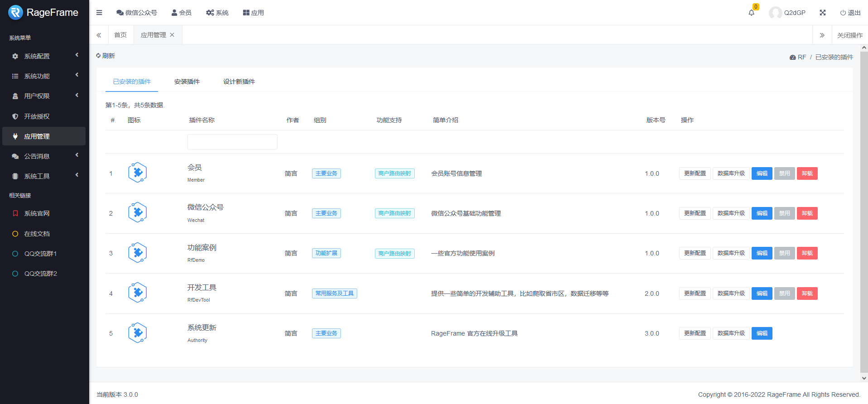Click the 刷新 refresh link

point(106,56)
